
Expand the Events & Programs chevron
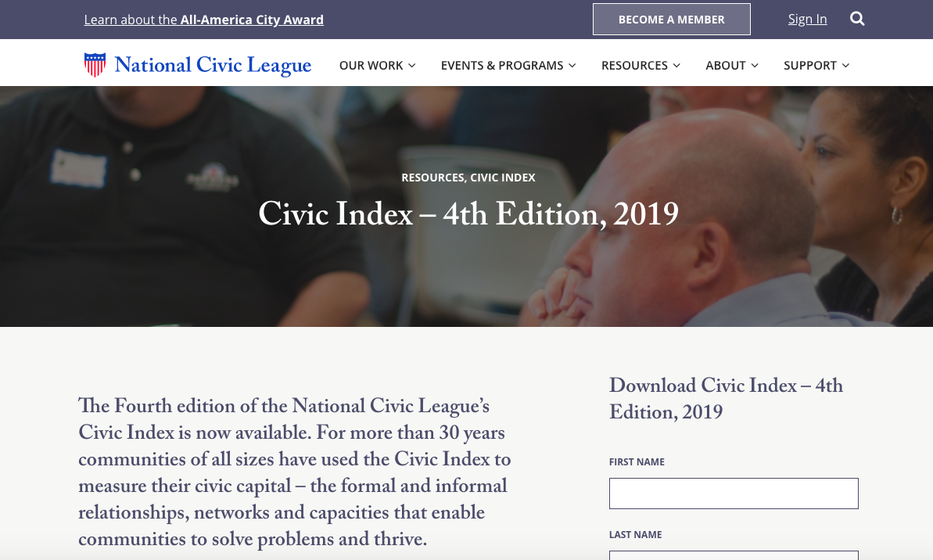click(x=572, y=66)
